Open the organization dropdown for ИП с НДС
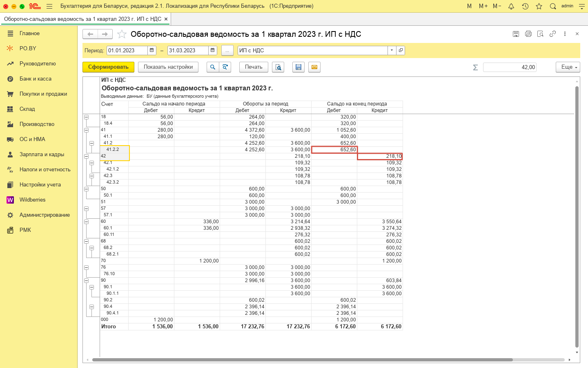The height and width of the screenshot is (368, 588). [392, 50]
